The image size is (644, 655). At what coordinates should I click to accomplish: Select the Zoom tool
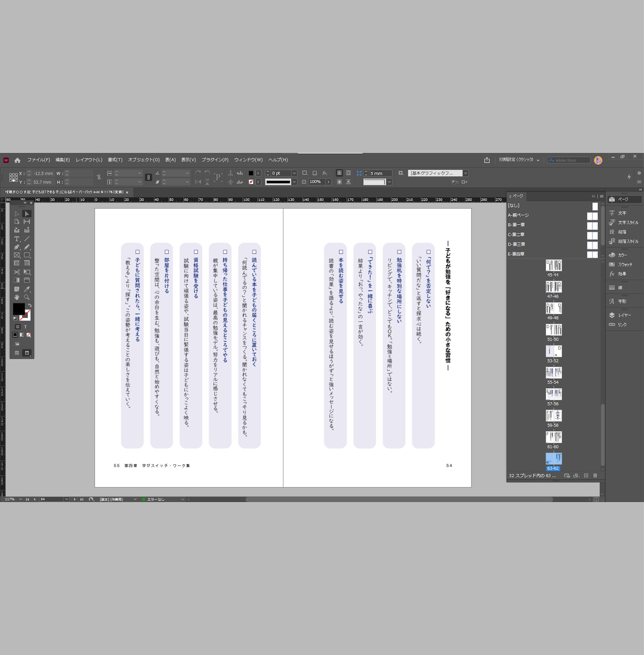coord(27,297)
